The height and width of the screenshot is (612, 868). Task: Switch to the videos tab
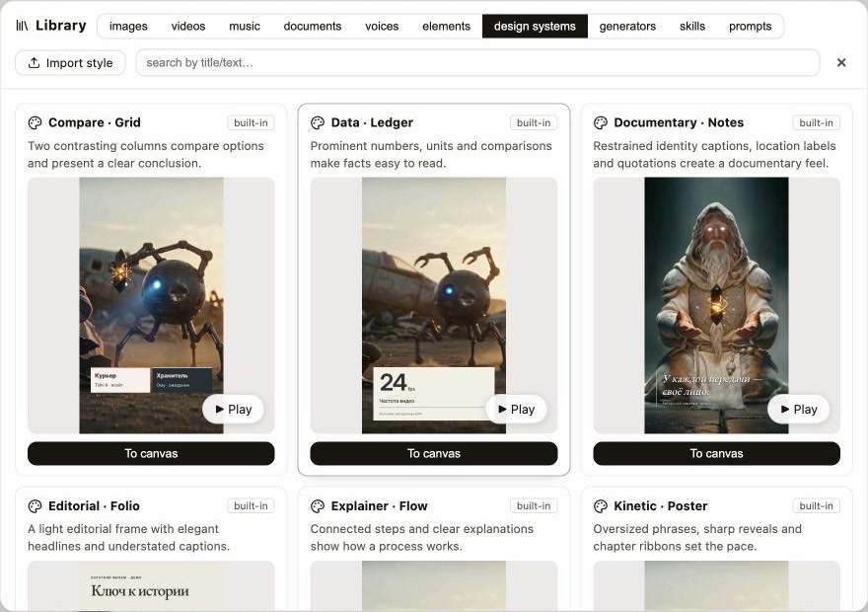188,26
